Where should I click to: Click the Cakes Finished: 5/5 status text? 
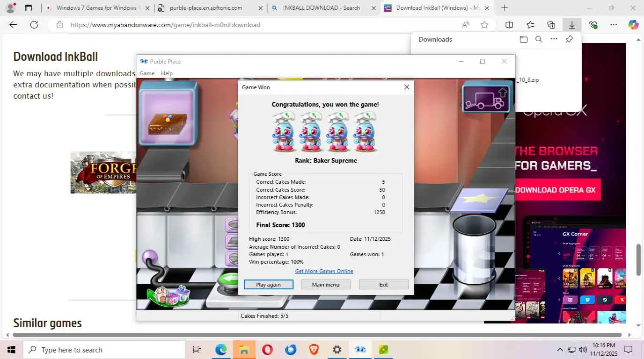tap(264, 316)
